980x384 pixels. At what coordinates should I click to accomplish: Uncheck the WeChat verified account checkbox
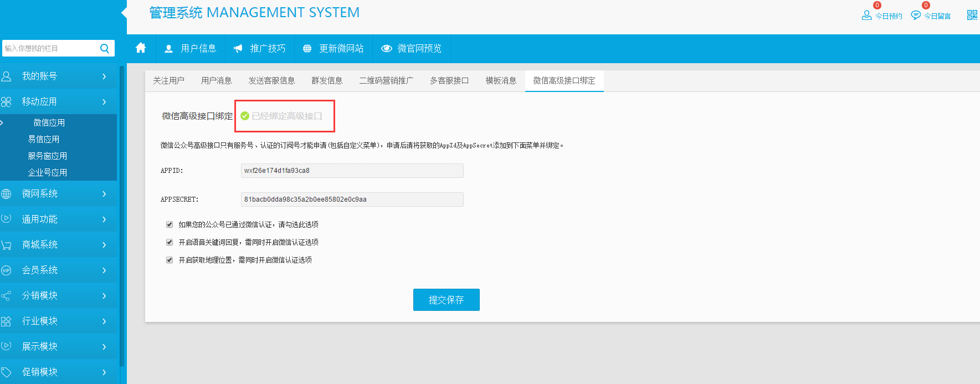pyautogui.click(x=170, y=224)
